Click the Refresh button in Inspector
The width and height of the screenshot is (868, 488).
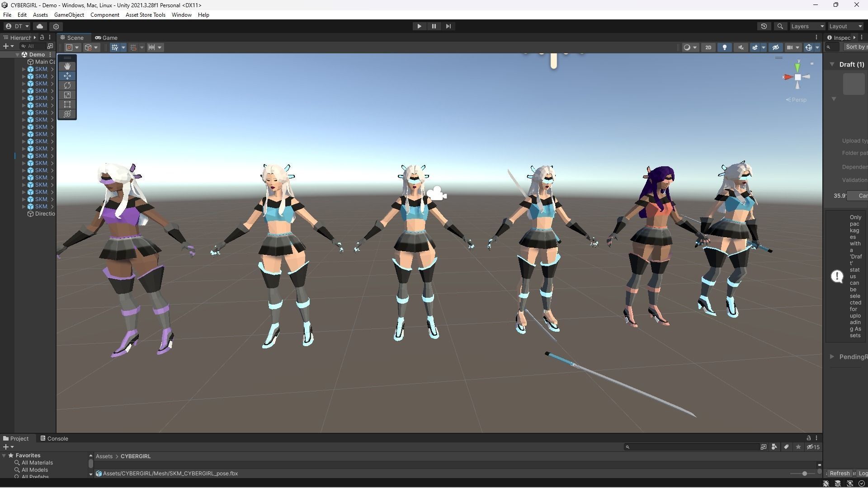[x=840, y=473]
